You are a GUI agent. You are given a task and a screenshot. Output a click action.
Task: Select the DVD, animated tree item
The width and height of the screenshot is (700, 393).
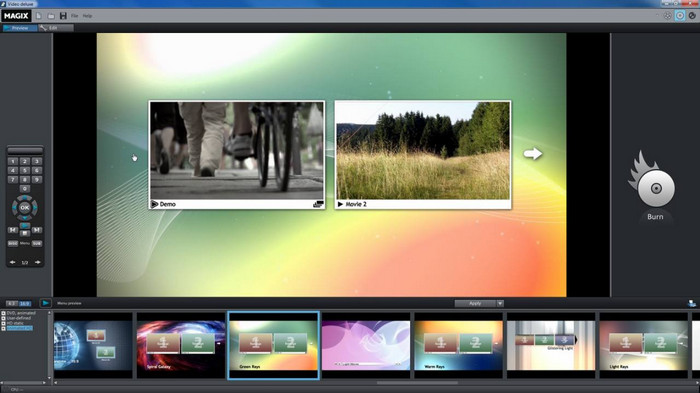[21, 313]
